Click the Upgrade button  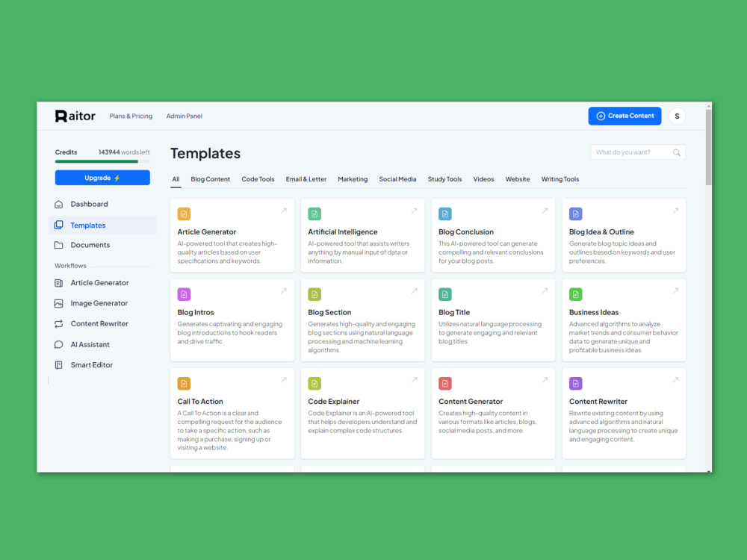pyautogui.click(x=102, y=178)
